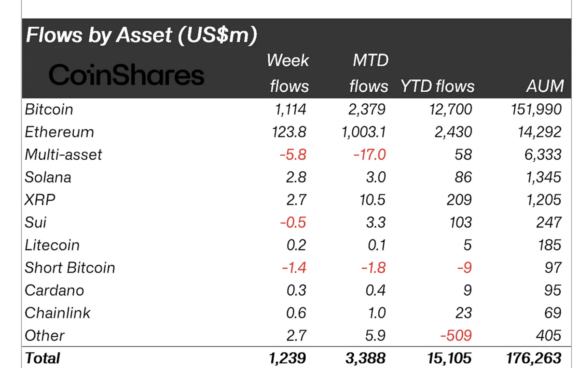Click the Flows by Asset title

click(x=141, y=35)
